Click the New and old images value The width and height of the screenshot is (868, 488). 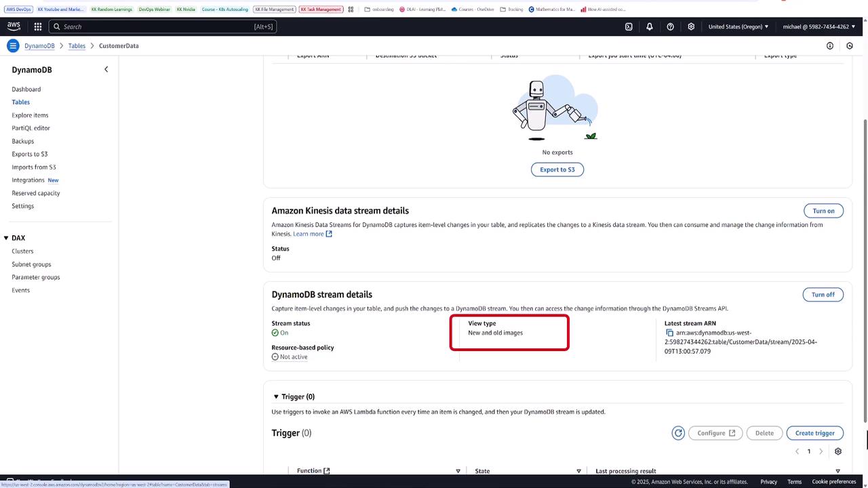point(496,333)
